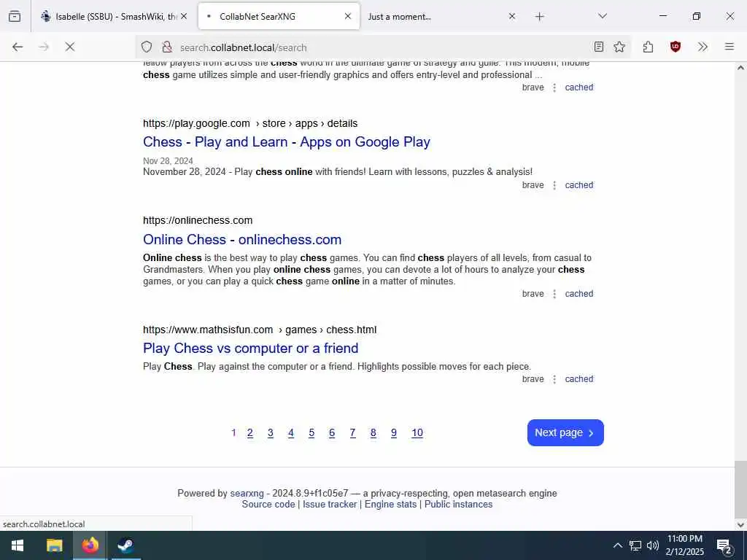747x560 pixels.
Task: Open the notification center icon
Action: click(x=724, y=546)
